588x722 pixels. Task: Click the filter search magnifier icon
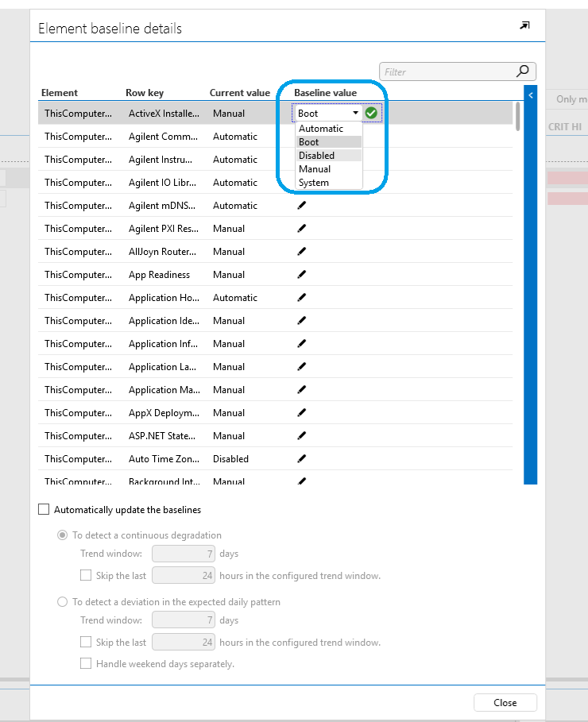point(523,71)
